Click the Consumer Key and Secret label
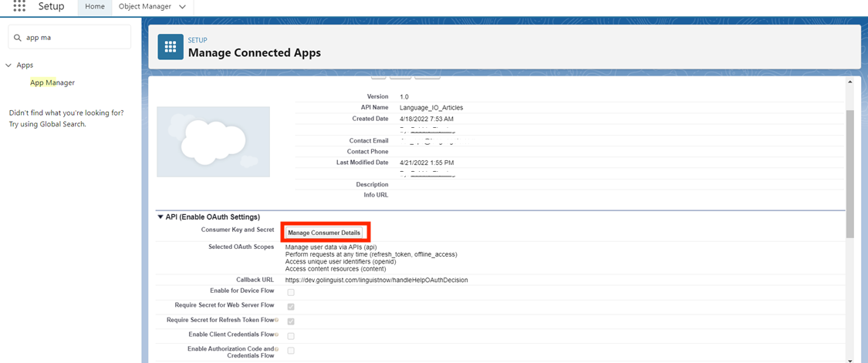 click(x=238, y=230)
